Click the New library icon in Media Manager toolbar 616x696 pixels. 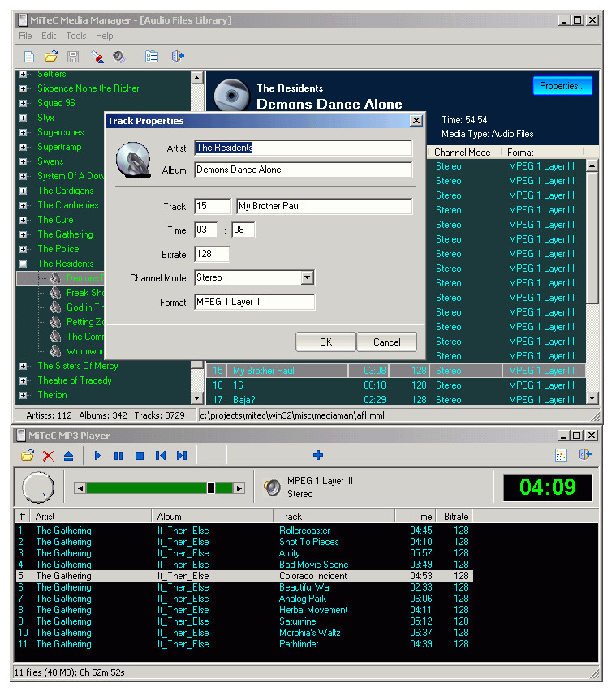[29, 56]
